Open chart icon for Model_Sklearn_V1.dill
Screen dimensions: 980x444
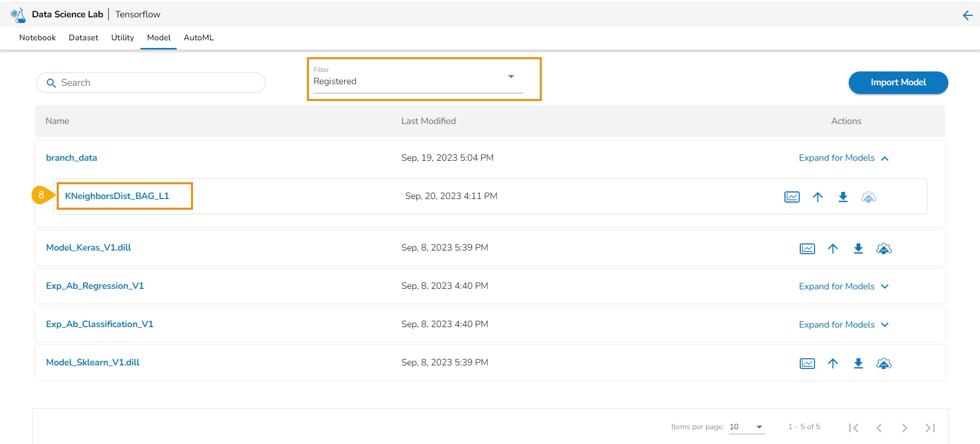click(807, 363)
